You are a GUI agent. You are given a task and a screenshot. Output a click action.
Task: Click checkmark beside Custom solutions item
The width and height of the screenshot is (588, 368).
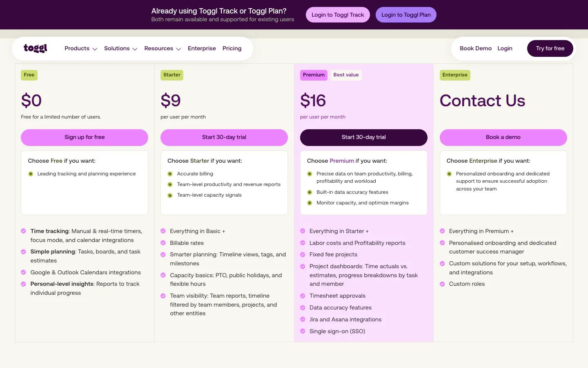pyautogui.click(x=442, y=263)
